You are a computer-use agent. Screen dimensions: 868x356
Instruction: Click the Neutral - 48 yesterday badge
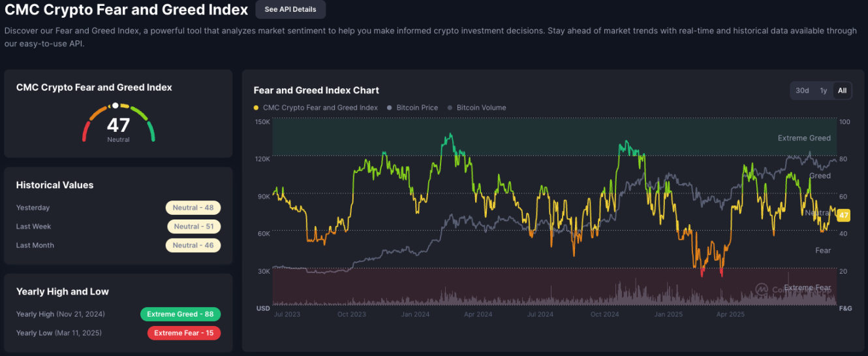tap(193, 208)
